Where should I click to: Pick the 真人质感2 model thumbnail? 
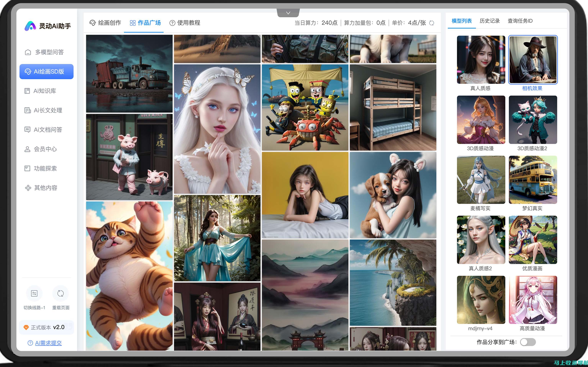click(x=481, y=240)
